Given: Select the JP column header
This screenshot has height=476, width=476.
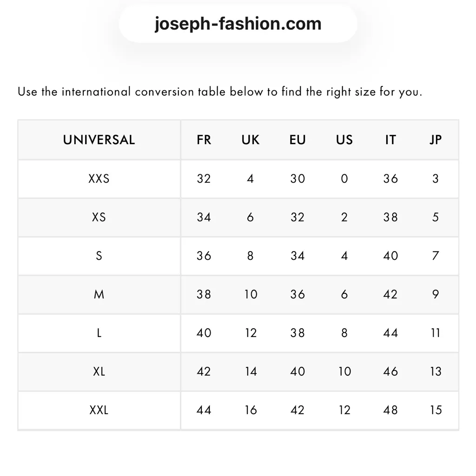Looking at the screenshot, I should pos(436,140).
